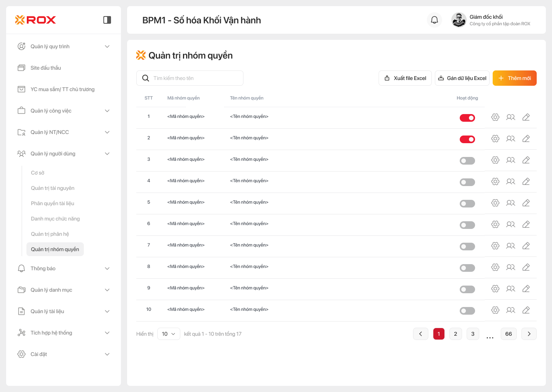Select Site đấu thầu in sidebar
This screenshot has width=552, height=392.
click(46, 68)
